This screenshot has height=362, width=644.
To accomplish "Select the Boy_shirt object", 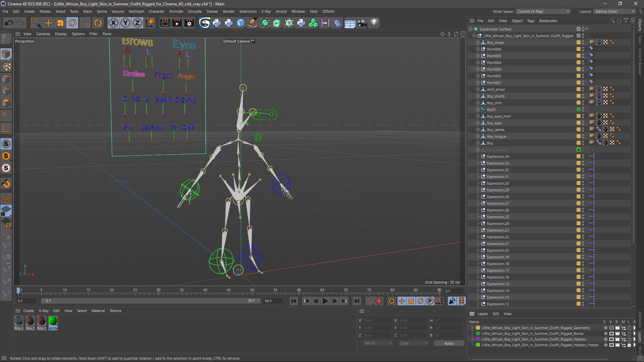I will click(x=494, y=103).
